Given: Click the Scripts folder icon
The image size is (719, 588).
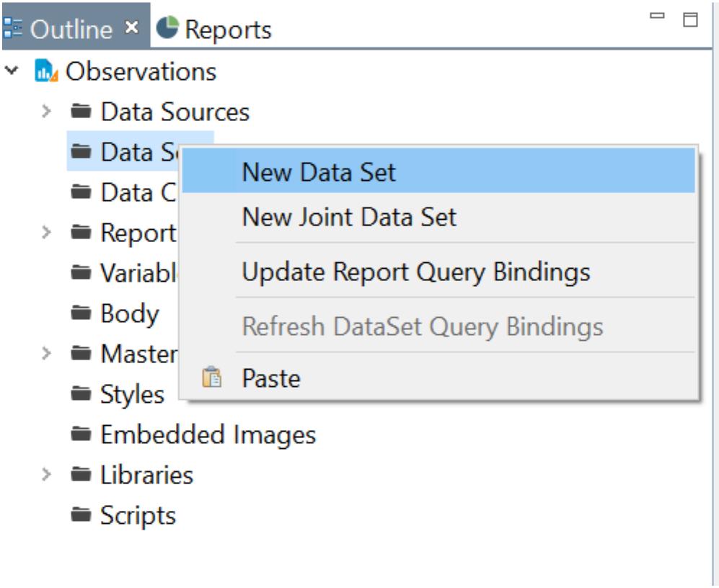Looking at the screenshot, I should [81, 514].
